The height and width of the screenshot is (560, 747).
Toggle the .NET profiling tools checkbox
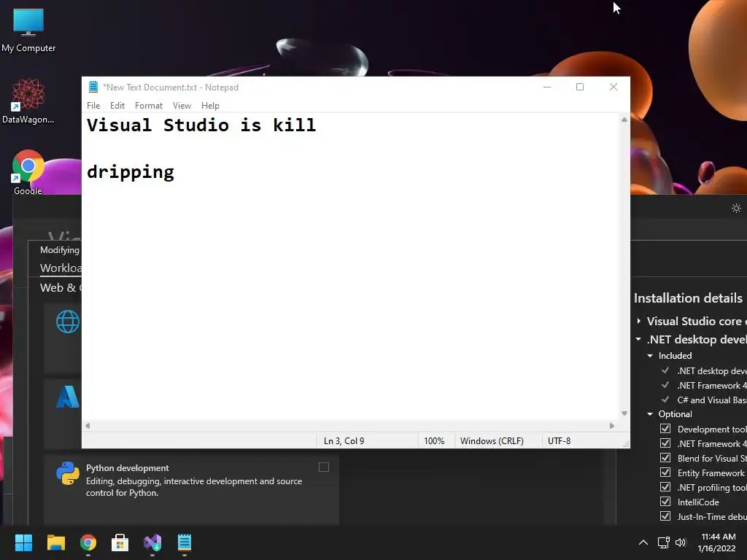[x=665, y=487]
